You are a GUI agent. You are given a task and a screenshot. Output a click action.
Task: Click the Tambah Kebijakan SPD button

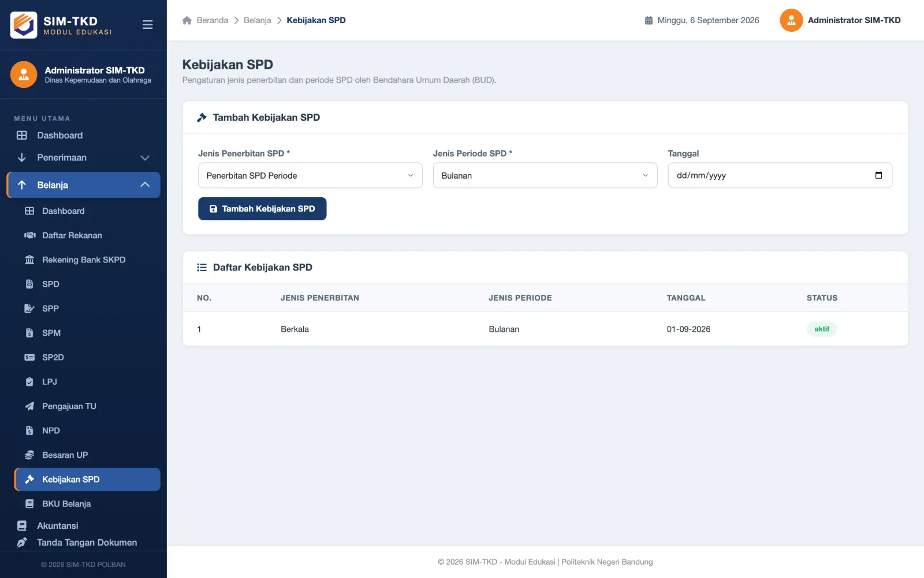262,209
